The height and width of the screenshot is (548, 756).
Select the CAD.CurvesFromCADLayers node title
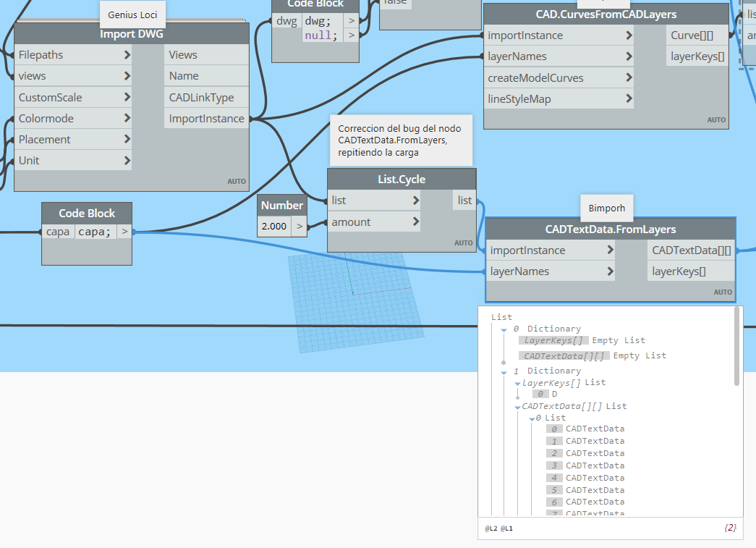point(606,14)
